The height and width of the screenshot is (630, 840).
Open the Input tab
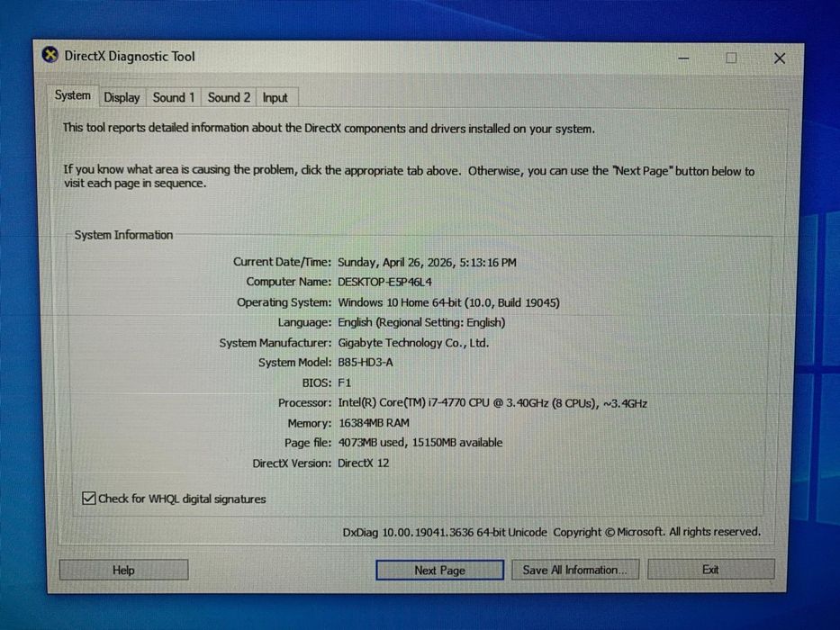point(275,98)
